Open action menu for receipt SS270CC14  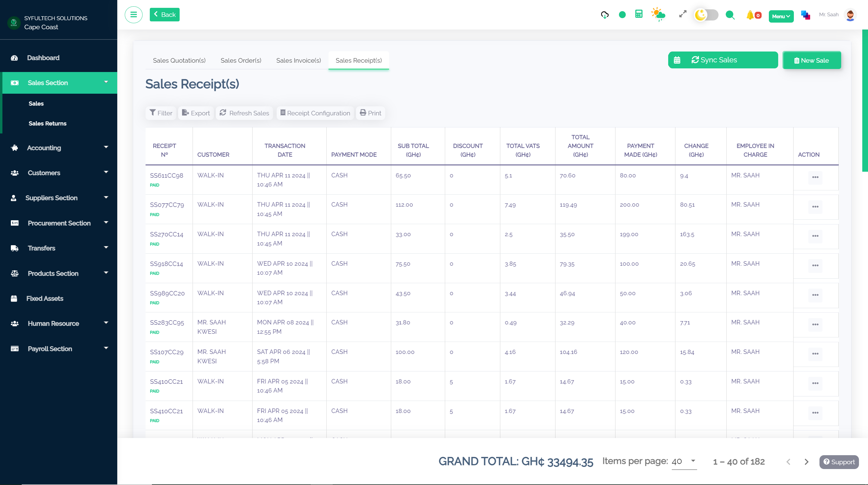pyautogui.click(x=815, y=236)
